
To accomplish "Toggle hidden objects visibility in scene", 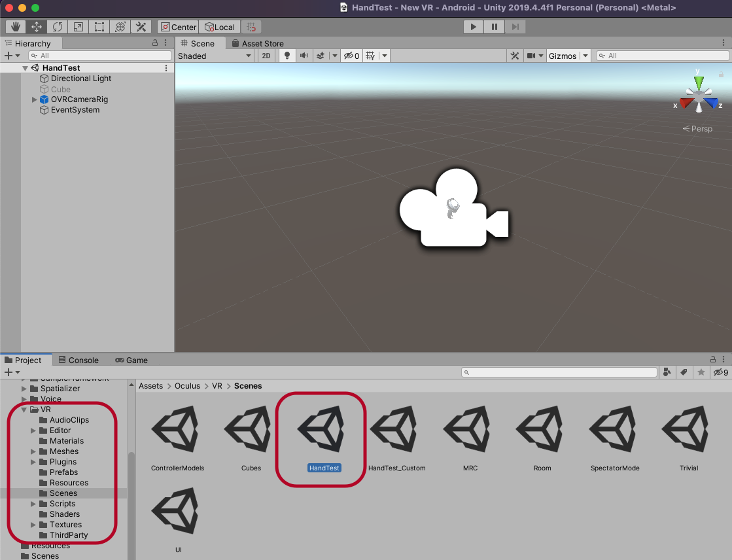I will point(351,56).
